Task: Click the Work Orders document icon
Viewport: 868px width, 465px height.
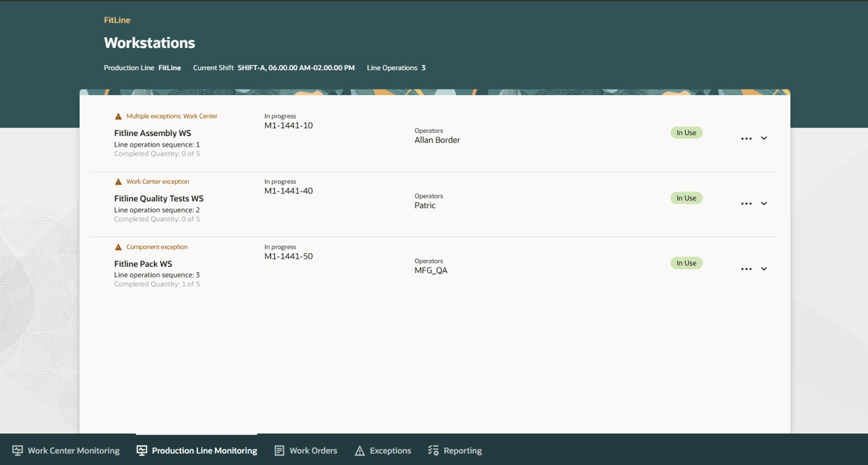Action: click(279, 450)
